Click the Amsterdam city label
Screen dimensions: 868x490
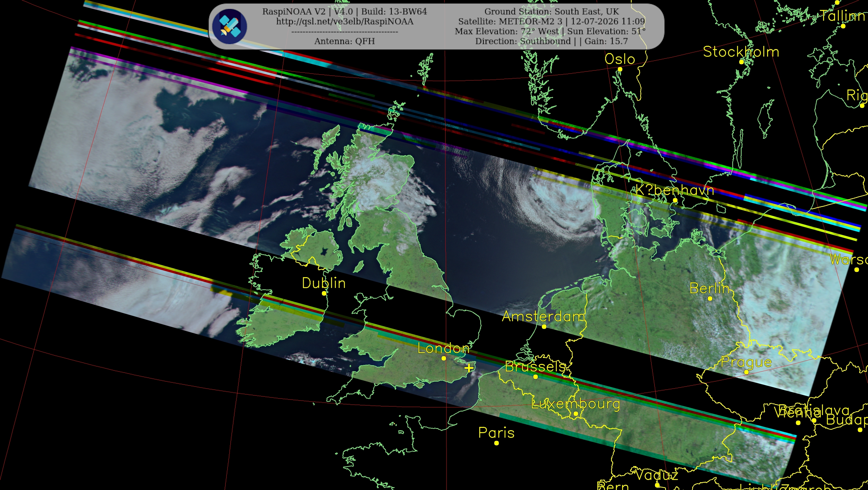click(544, 317)
